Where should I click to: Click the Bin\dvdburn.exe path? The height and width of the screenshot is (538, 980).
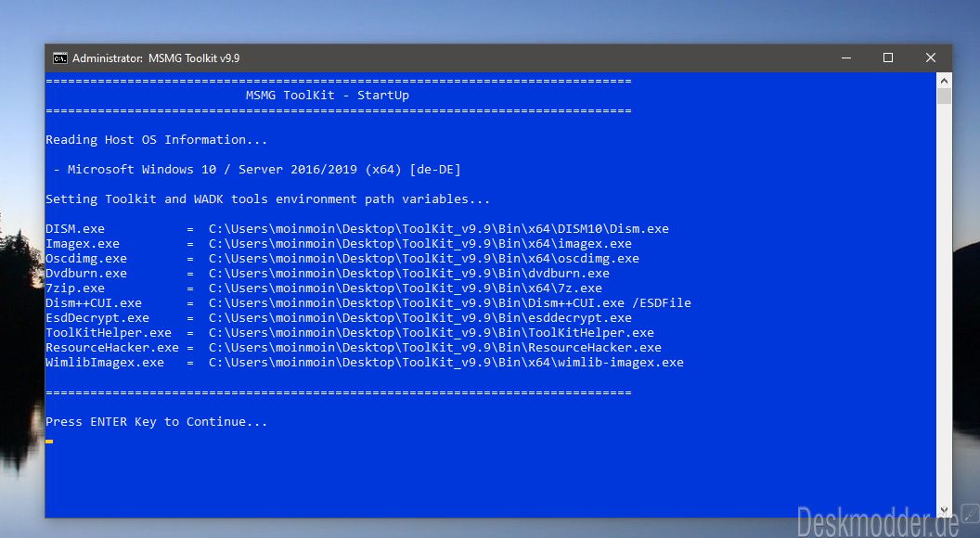408,274
